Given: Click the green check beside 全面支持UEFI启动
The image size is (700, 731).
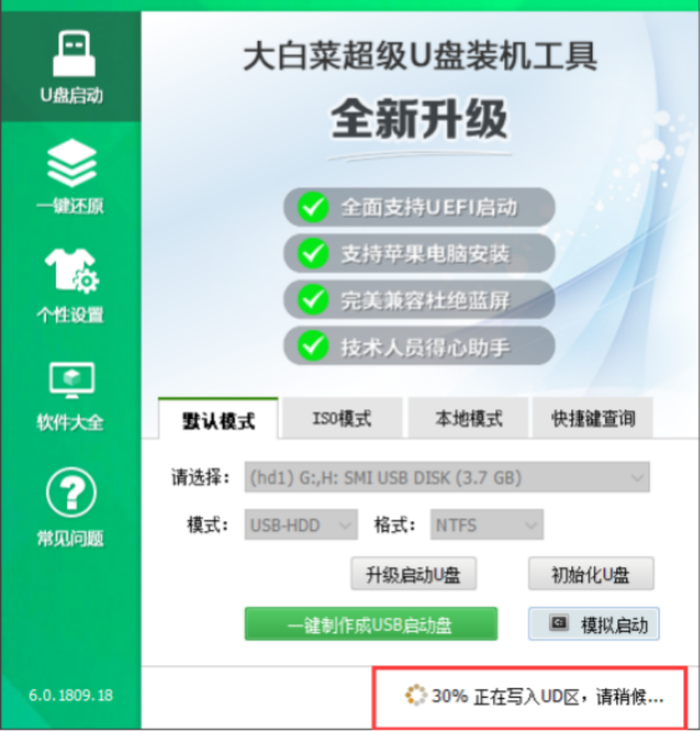Looking at the screenshot, I should point(313,207).
